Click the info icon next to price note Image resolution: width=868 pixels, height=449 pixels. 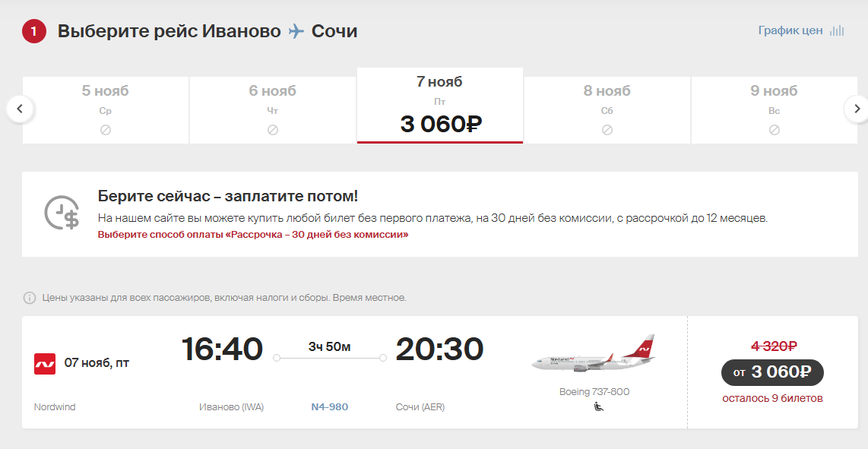(30, 298)
